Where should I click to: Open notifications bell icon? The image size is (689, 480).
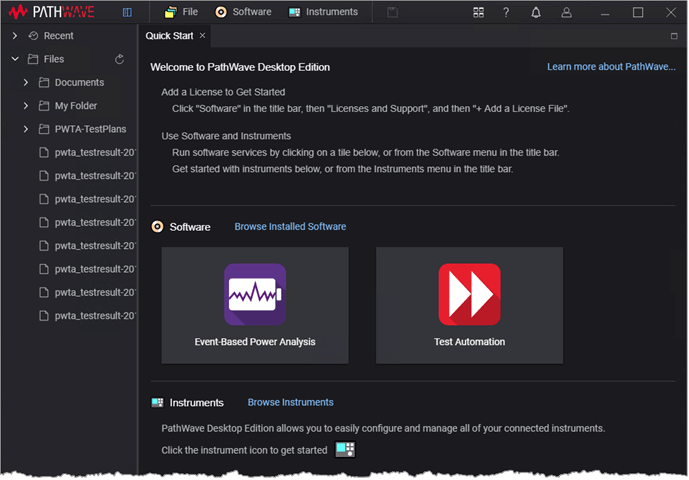536,12
